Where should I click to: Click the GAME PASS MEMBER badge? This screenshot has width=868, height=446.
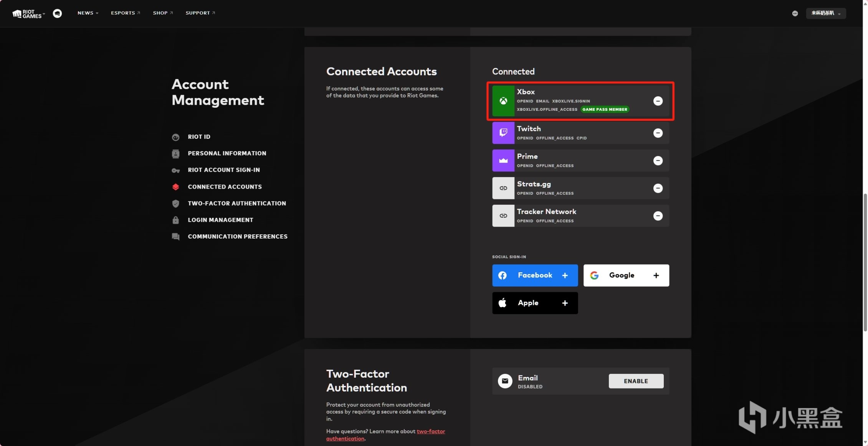(x=605, y=110)
